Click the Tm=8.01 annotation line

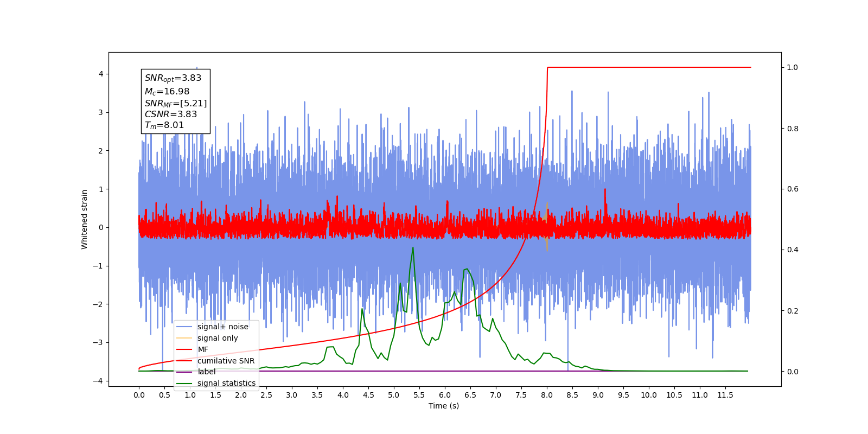click(164, 125)
